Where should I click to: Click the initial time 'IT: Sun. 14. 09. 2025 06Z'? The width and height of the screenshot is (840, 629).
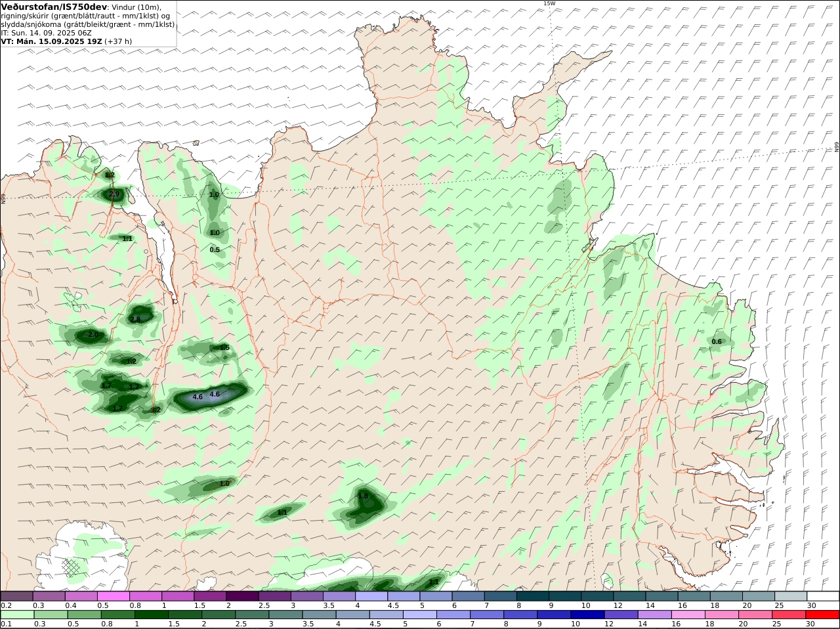click(x=46, y=33)
